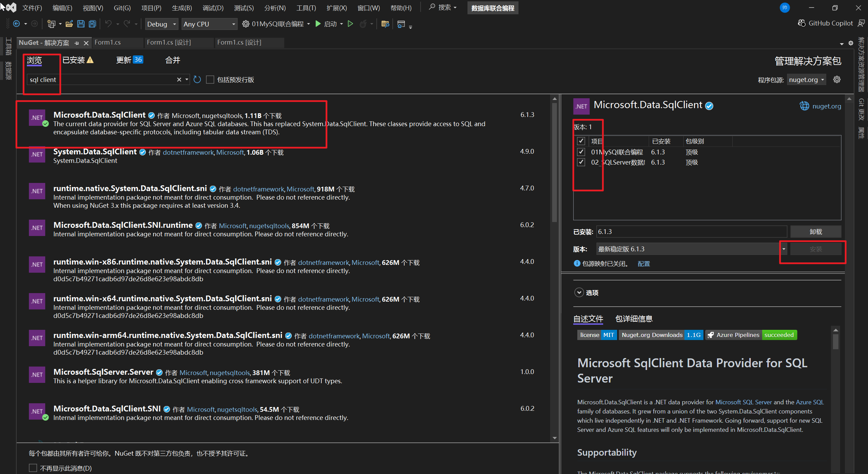
Task: Check the don't show this message again box
Action: coord(33,468)
